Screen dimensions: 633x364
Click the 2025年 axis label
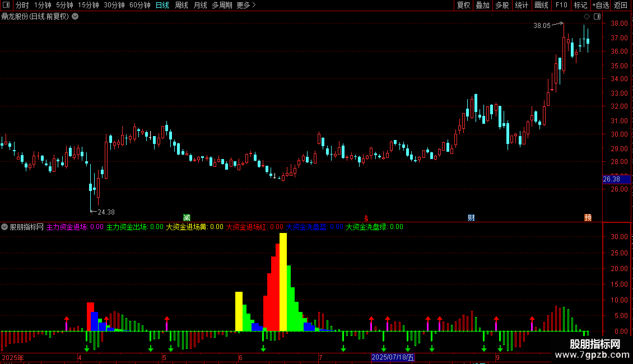coord(12,357)
